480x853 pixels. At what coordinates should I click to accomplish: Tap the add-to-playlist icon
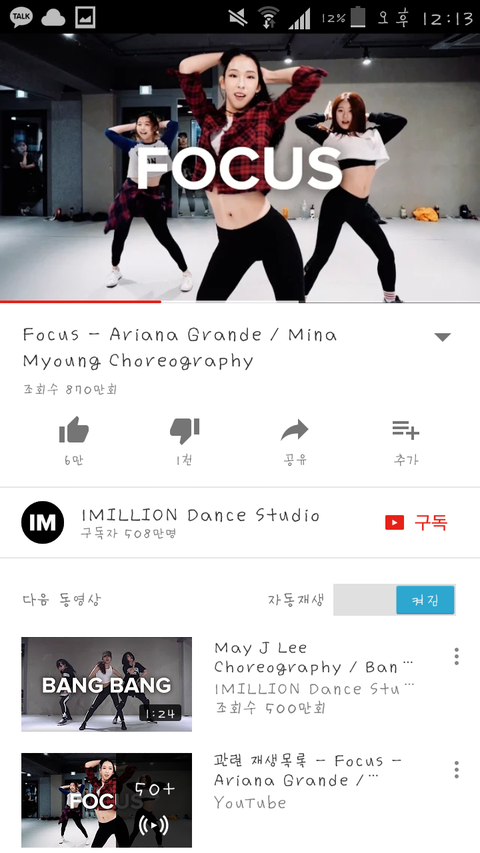pyautogui.click(x=405, y=430)
